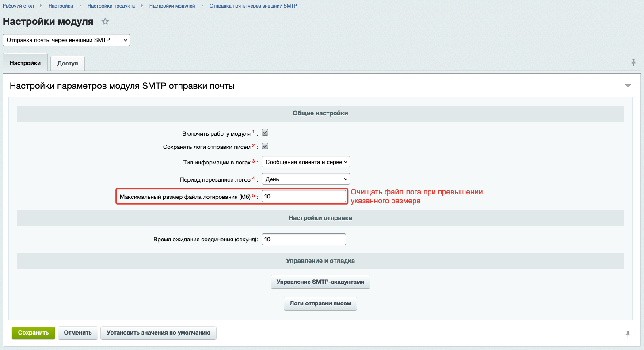Switch to the 'Доступ' tab
This screenshot has height=350, width=644.
(x=68, y=63)
